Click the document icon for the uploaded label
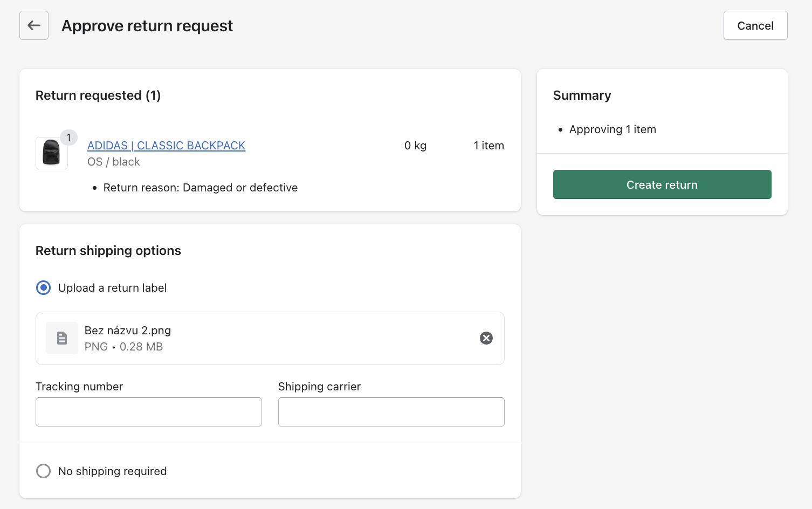Image resolution: width=812 pixels, height=509 pixels. coord(62,338)
